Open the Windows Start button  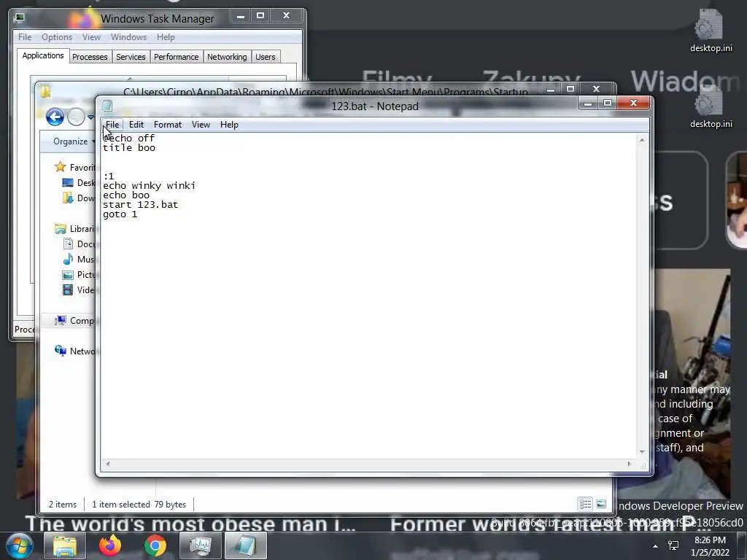pos(19,546)
